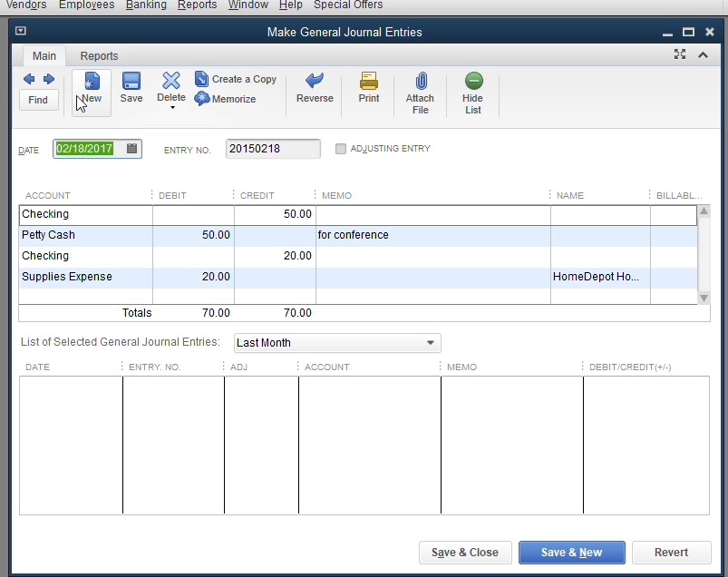Click the Entry No. field

273,149
